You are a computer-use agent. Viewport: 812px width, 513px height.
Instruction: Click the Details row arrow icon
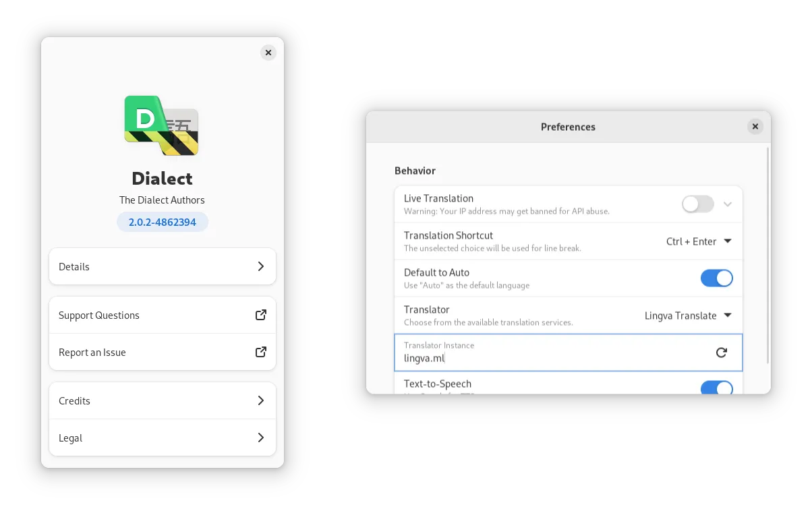(x=261, y=266)
